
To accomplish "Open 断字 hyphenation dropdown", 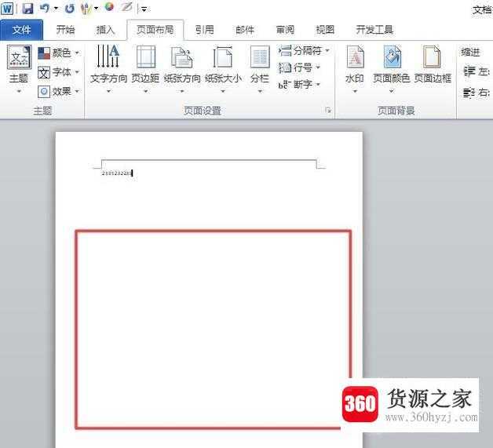I will pos(299,85).
